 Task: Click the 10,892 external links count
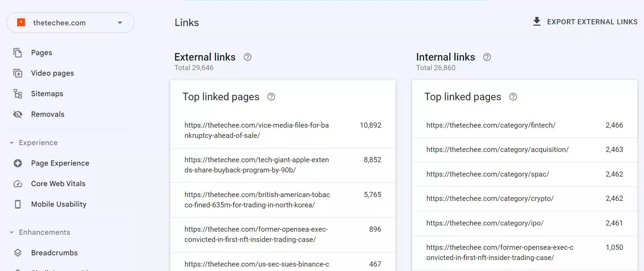tap(370, 125)
